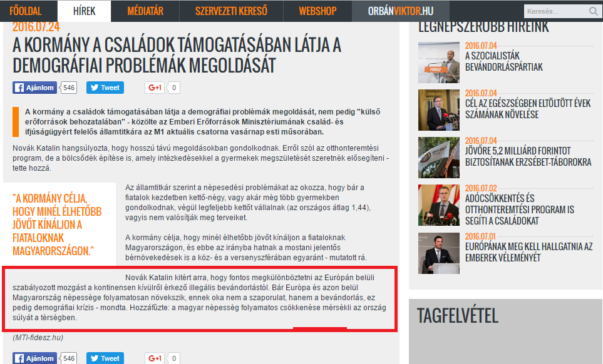
Task: Open the FŐOLDAL menu item
Action: point(26,11)
